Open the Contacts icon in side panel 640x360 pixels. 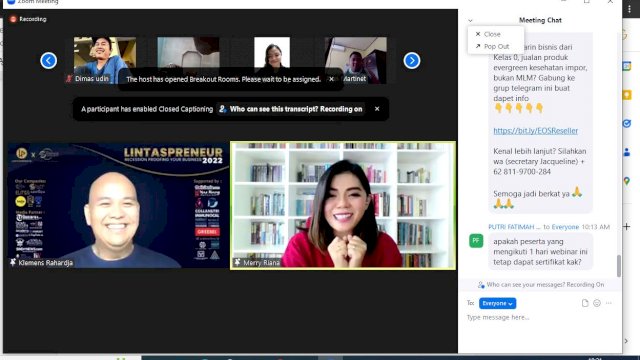tap(627, 152)
